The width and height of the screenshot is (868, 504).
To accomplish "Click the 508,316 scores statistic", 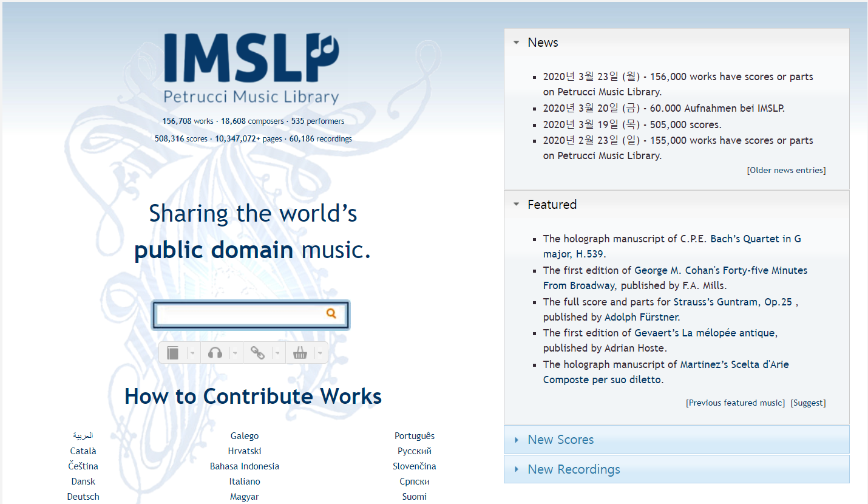I will [x=181, y=139].
